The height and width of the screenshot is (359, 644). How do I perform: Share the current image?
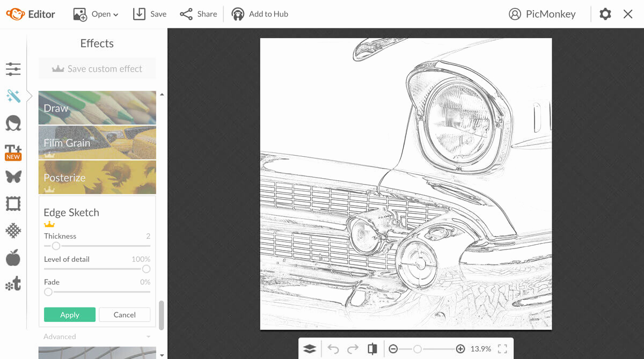198,14
